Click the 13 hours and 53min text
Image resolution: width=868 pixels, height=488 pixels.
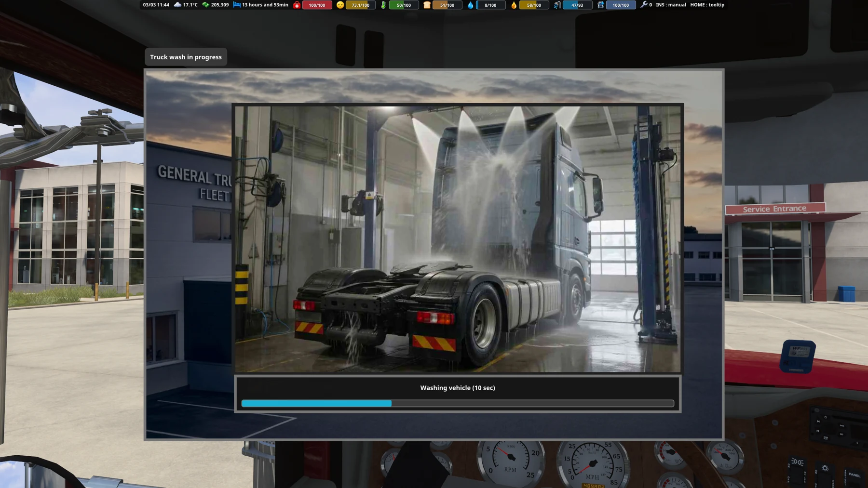pos(265,5)
